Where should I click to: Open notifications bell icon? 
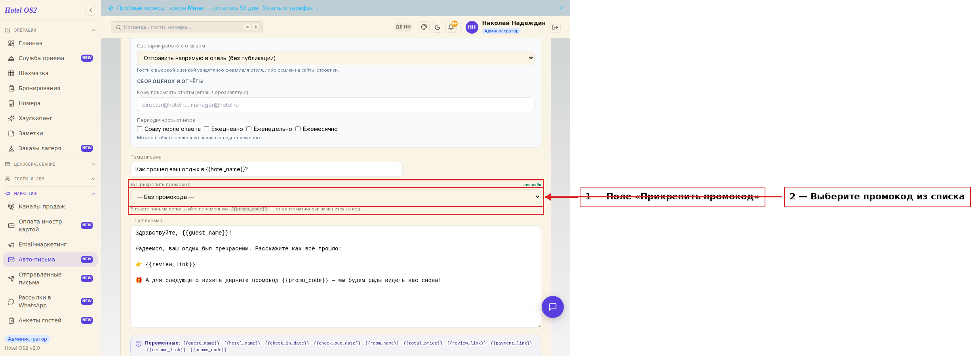click(451, 27)
